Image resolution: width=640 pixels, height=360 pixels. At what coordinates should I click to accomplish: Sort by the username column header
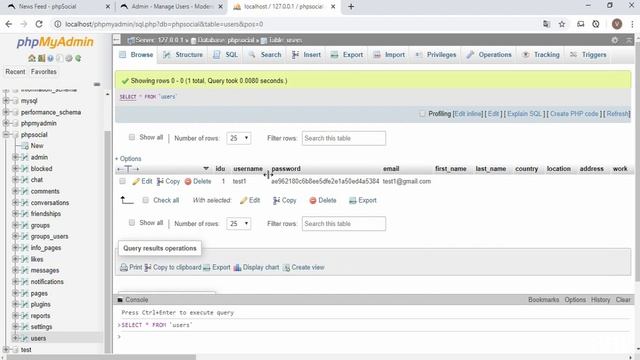(248, 169)
